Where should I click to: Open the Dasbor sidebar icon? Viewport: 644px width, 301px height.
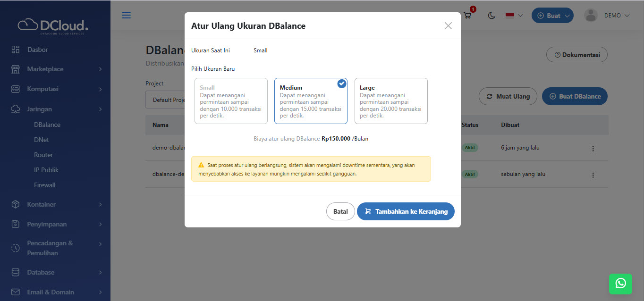point(16,50)
